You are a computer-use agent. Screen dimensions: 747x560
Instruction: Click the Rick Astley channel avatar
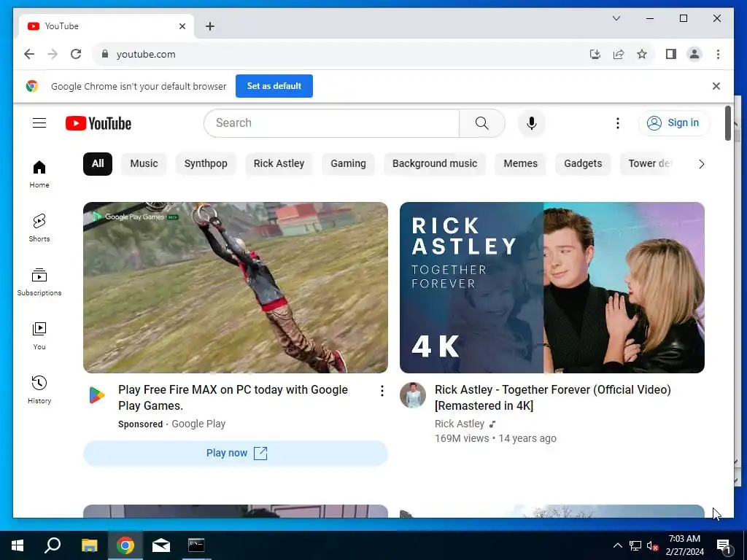413,395
